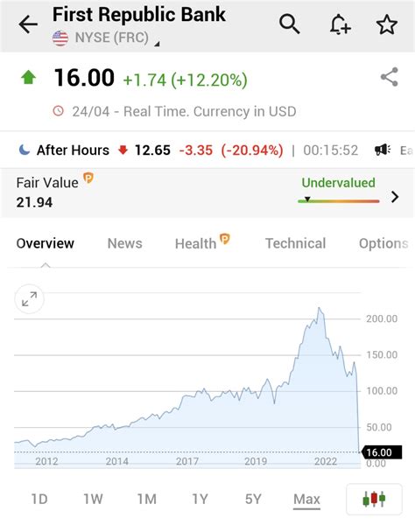Screen dimensions: 415x532
Task: Switch to the Technical tab
Action: pos(295,243)
